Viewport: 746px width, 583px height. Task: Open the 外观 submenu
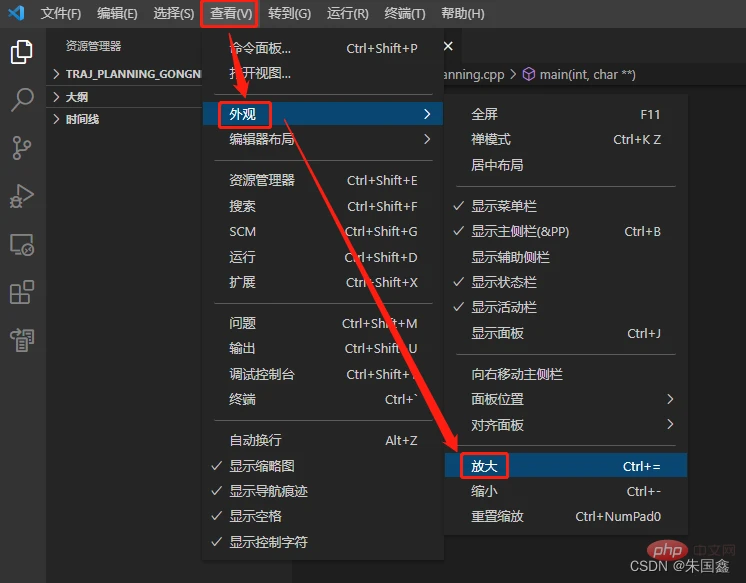323,114
